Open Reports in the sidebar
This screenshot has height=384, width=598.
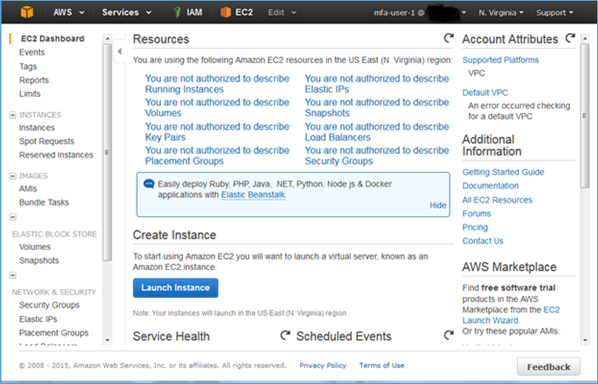click(x=34, y=80)
